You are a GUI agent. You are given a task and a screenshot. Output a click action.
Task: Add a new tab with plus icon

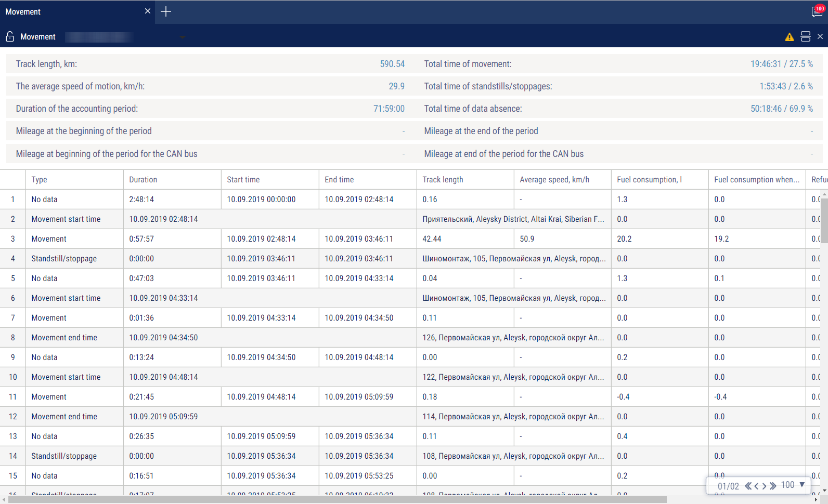coord(166,11)
